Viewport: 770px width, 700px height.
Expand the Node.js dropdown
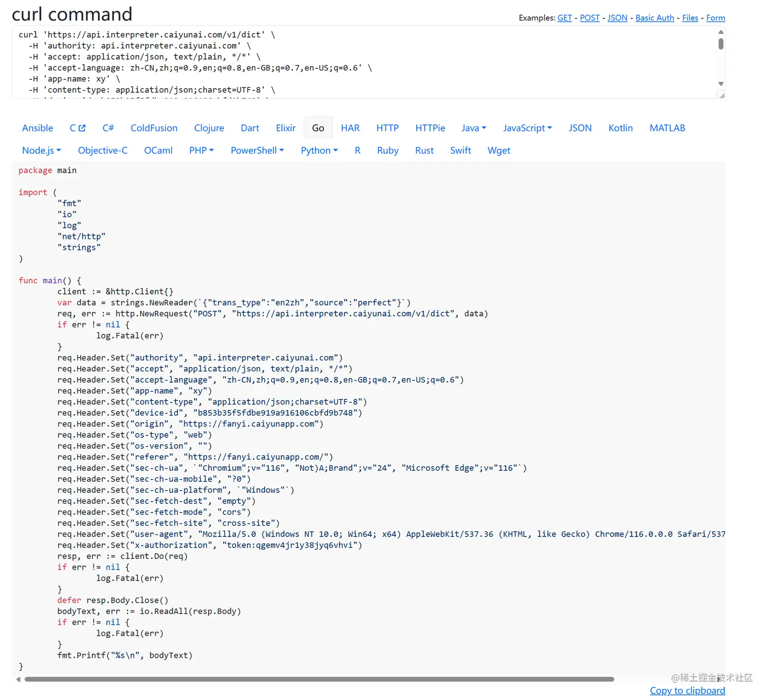(x=41, y=150)
